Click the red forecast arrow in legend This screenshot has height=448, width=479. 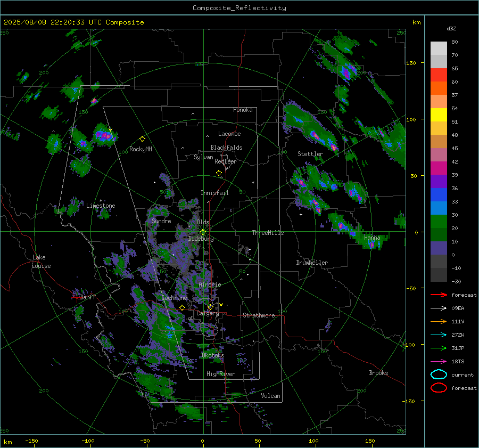[439, 295]
